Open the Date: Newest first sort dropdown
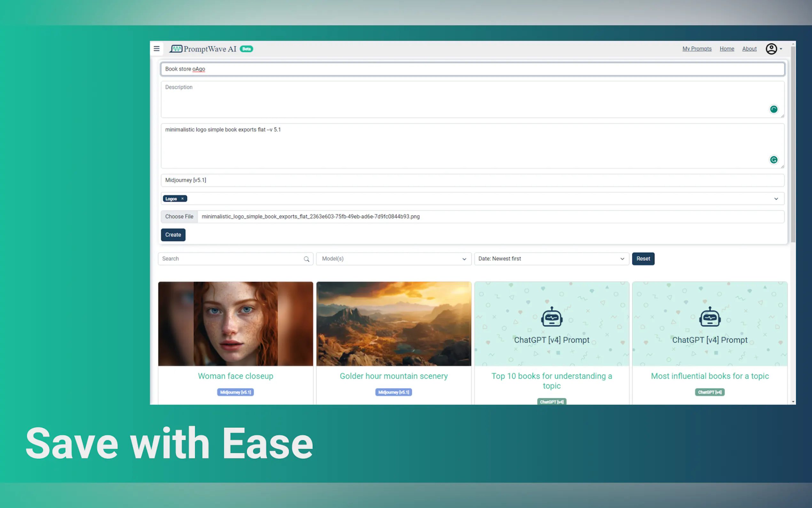The width and height of the screenshot is (812, 508). coord(551,259)
